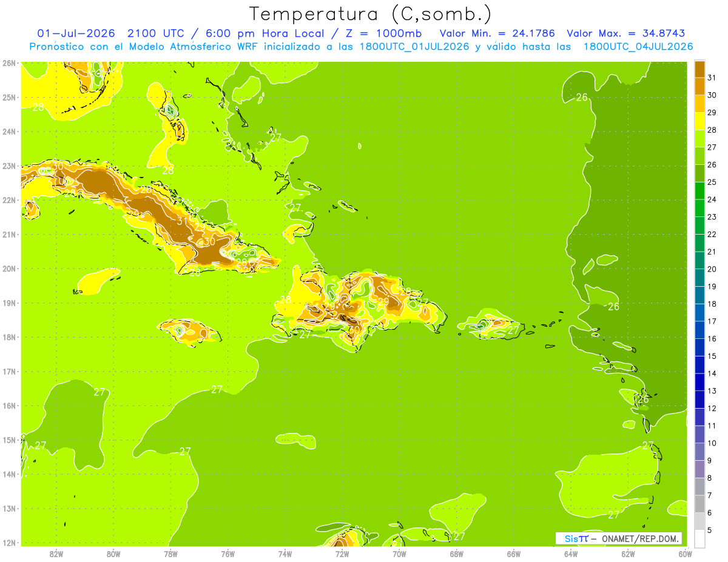Pick the orange swatch between 30 and 31
Image resolution: width=728 pixels, height=562 pixels.
tap(699, 87)
